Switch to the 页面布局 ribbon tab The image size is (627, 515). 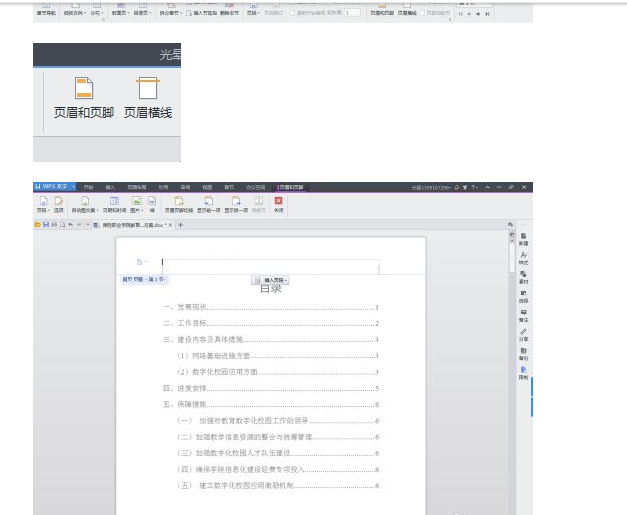point(136,187)
